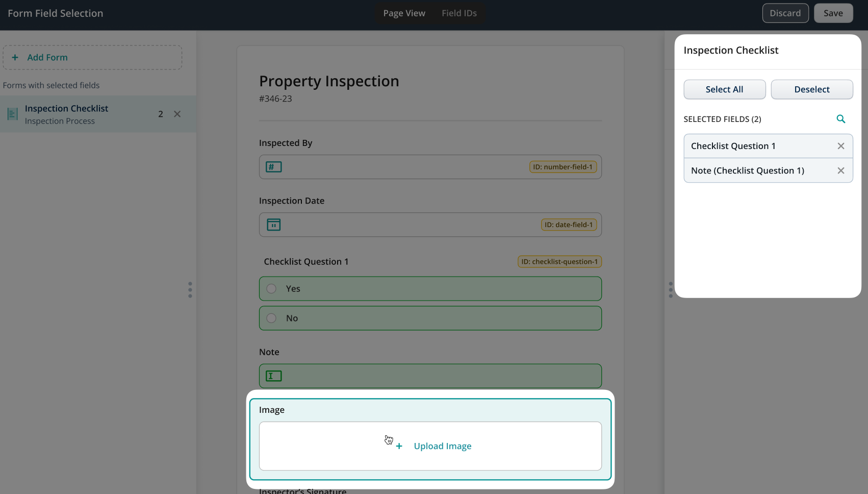
Task: Click the Inspection Date input field
Action: [408, 225]
